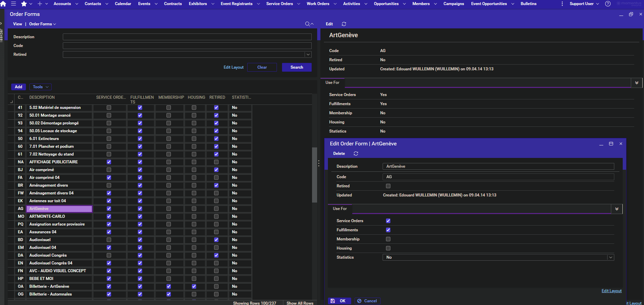Delete the ArtGenève order form
644x305 pixels.
[x=339, y=154]
